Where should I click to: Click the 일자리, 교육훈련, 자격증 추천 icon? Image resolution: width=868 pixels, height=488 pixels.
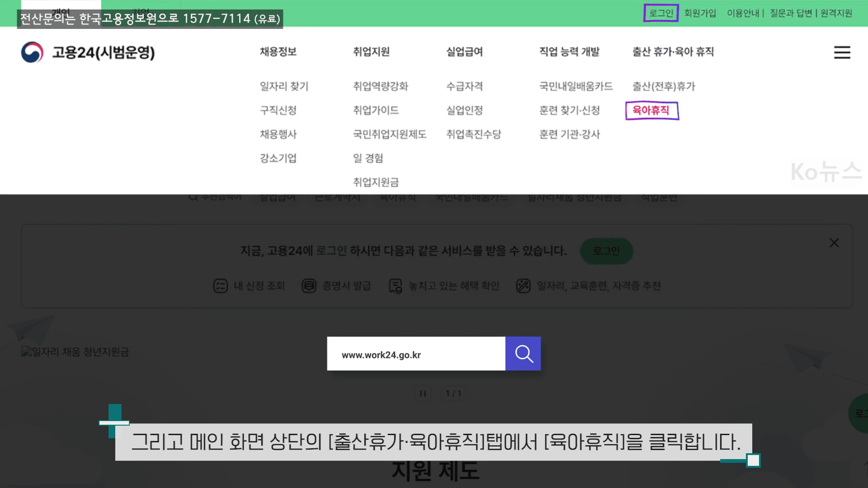[523, 286]
